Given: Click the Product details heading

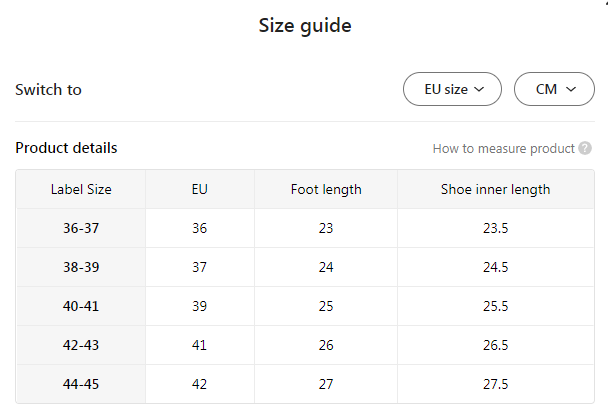Looking at the screenshot, I should [x=66, y=148].
